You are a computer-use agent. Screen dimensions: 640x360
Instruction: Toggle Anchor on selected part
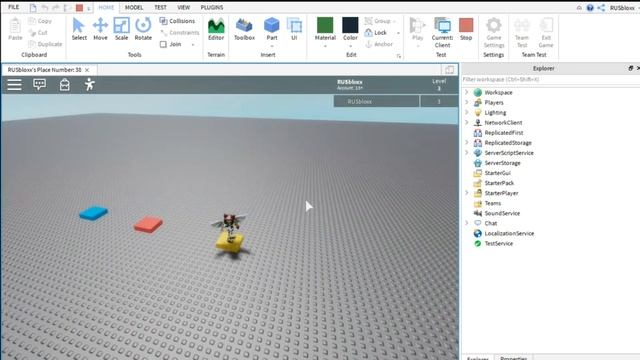(379, 44)
